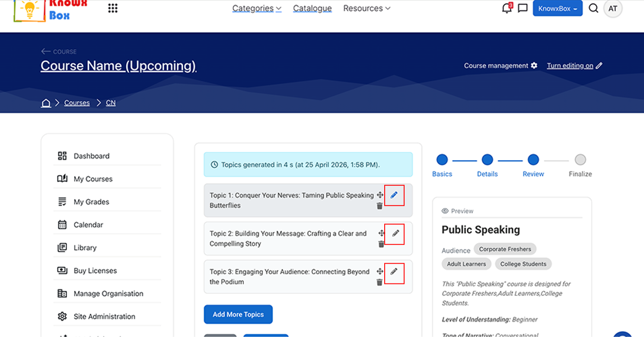Screen dimensions: 644x337
Task: Delete Topic 3 using trash icon
Action: pyautogui.click(x=379, y=282)
